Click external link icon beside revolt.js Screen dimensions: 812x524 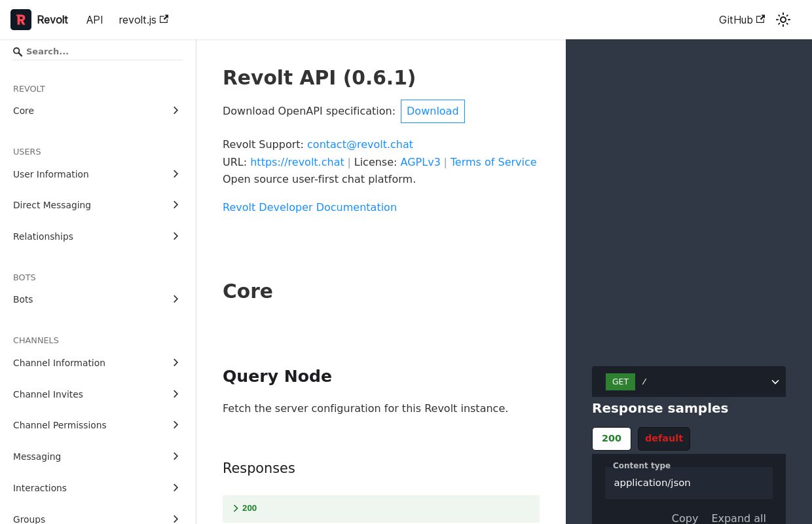[164, 19]
